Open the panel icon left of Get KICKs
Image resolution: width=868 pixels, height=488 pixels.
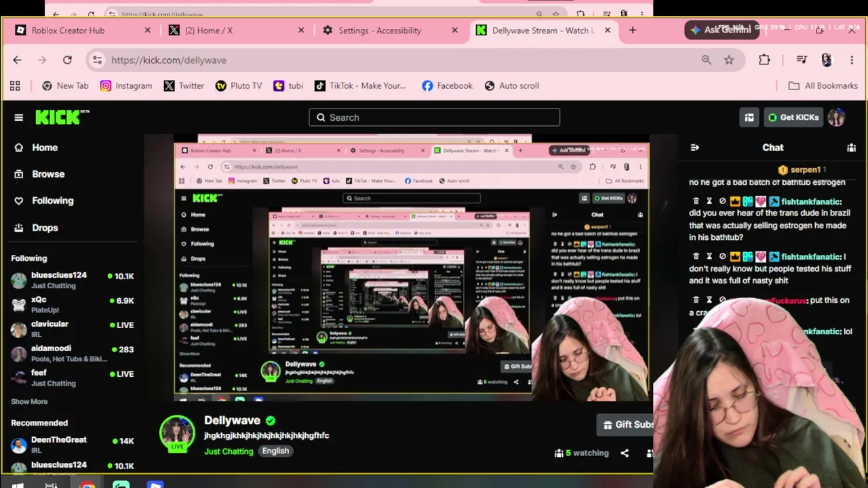pyautogui.click(x=749, y=117)
